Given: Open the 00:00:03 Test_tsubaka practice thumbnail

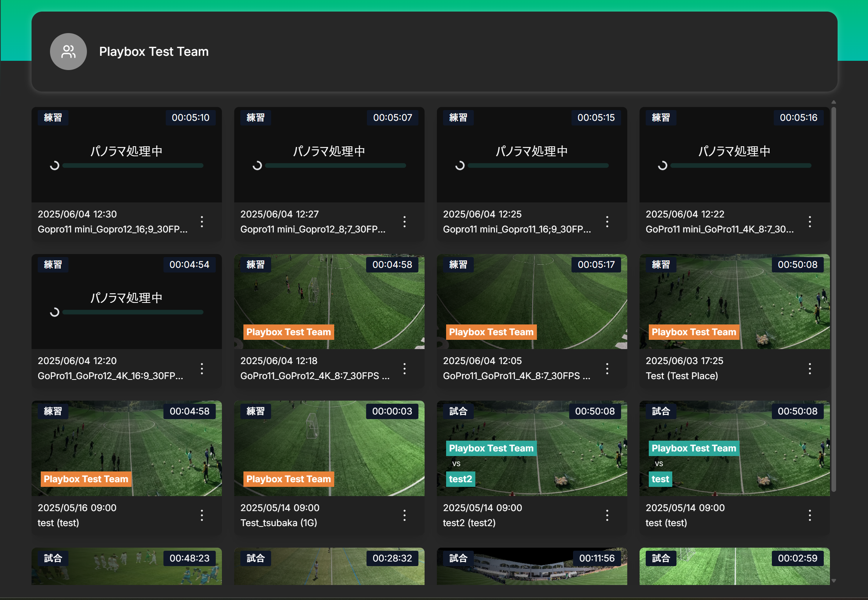Looking at the screenshot, I should click(329, 443).
